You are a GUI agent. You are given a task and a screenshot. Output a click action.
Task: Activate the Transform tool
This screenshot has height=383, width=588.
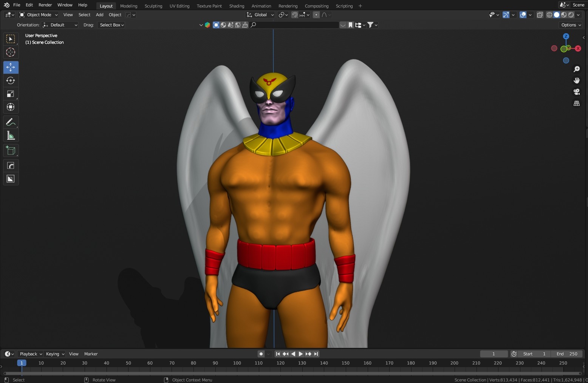pos(11,107)
